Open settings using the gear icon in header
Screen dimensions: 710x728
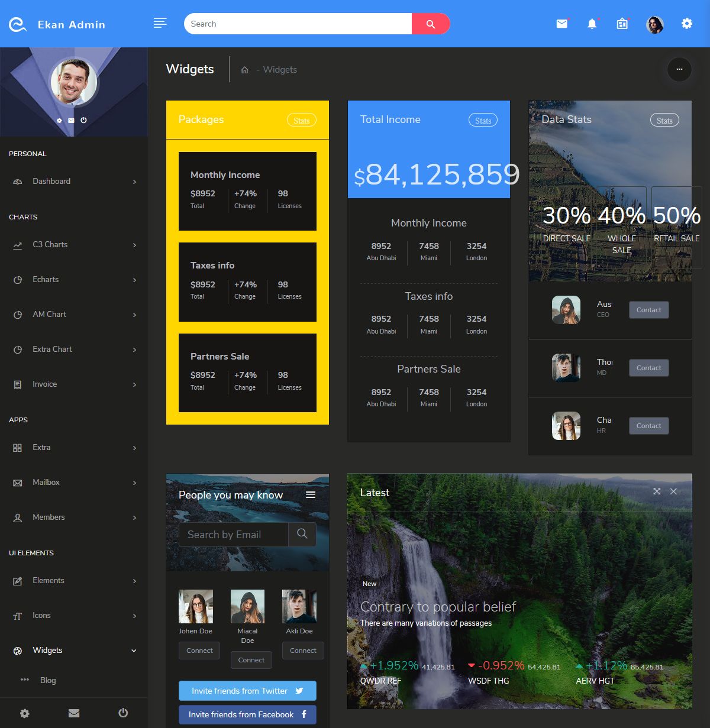686,23
